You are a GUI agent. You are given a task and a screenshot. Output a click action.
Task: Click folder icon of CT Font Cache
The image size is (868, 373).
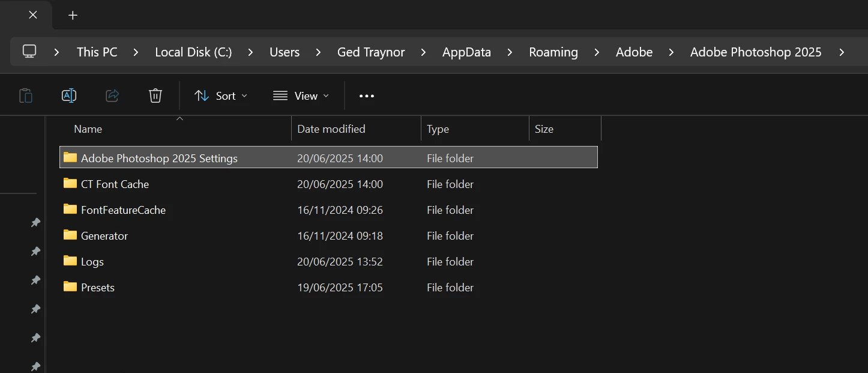pos(70,183)
